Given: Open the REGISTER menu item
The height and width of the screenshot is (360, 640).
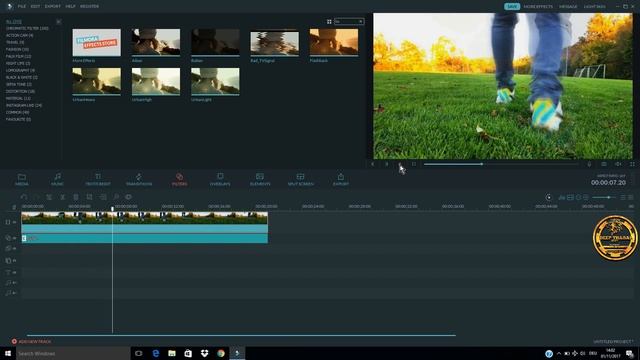Looking at the screenshot, I should click(89, 7).
